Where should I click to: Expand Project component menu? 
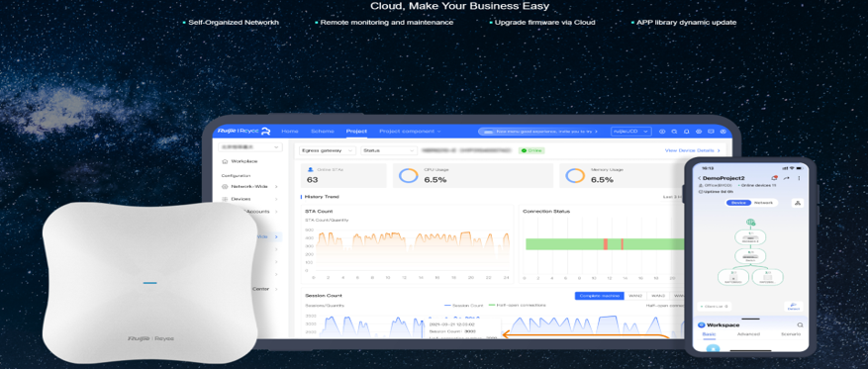point(410,132)
